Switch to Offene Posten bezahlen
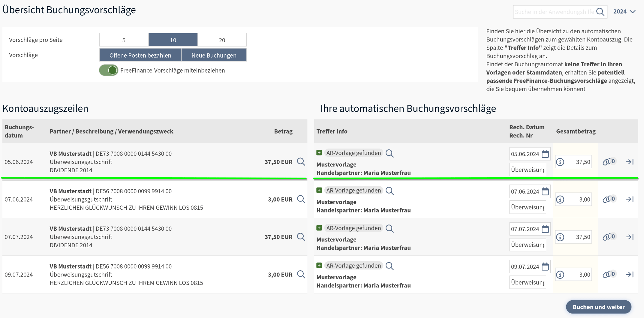 [x=140, y=55]
